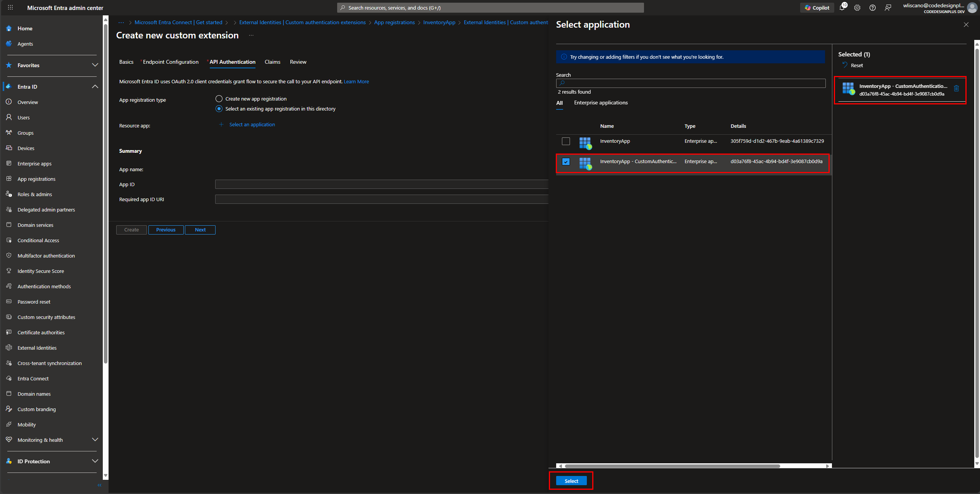Select existing app registration radio option

(x=219, y=109)
